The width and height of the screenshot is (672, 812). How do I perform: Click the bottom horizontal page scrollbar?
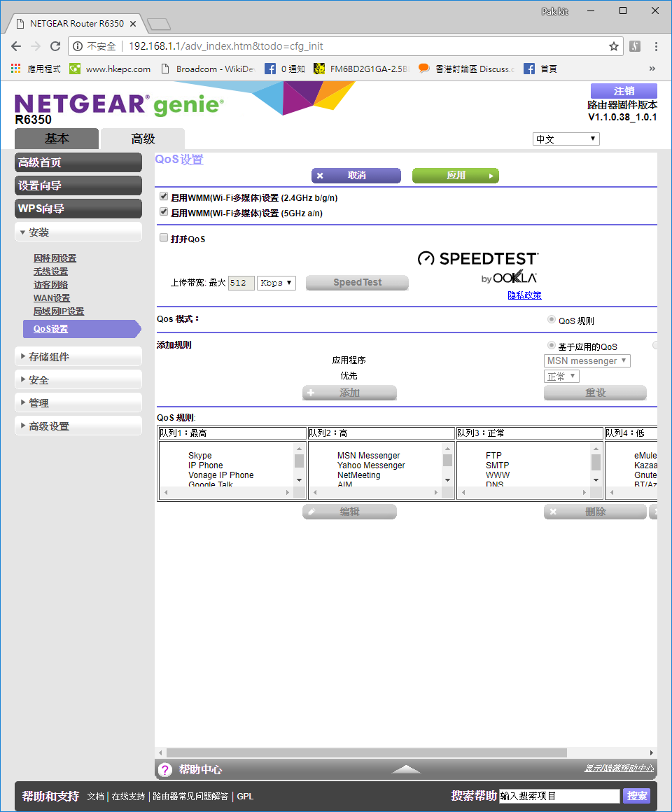coord(367,752)
